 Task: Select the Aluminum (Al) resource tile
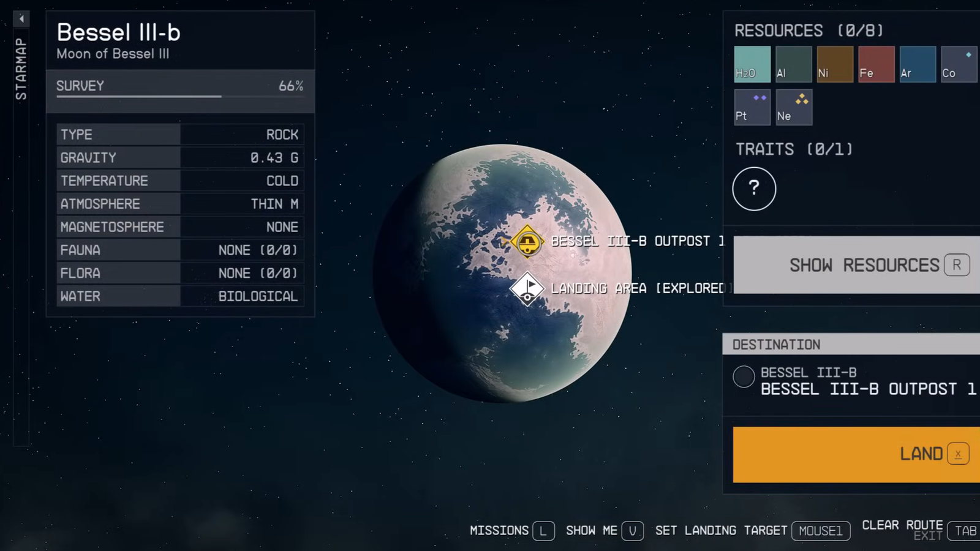[793, 64]
